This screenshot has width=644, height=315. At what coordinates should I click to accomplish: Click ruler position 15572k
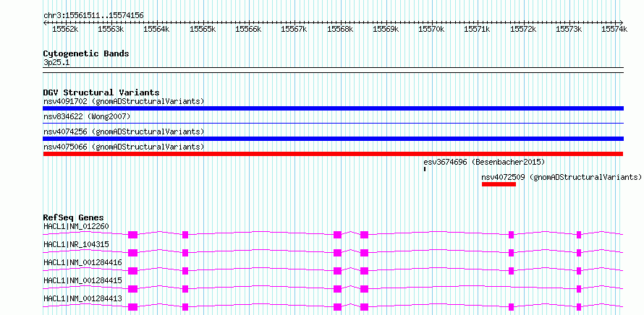point(523,29)
